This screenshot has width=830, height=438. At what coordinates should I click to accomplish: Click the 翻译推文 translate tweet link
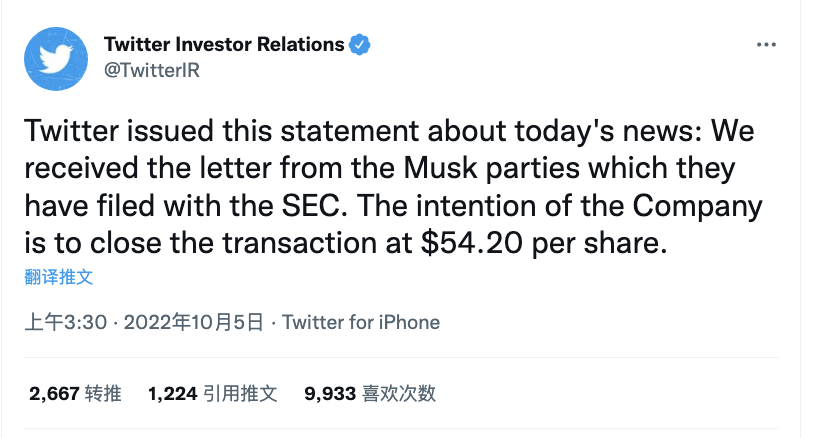pos(59,276)
